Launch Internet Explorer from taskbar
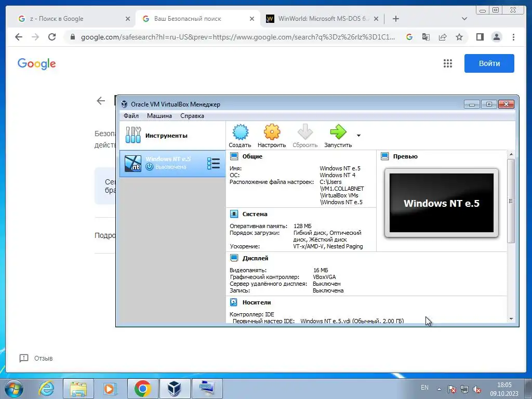Viewport: 532px width, 399px height. (x=46, y=389)
